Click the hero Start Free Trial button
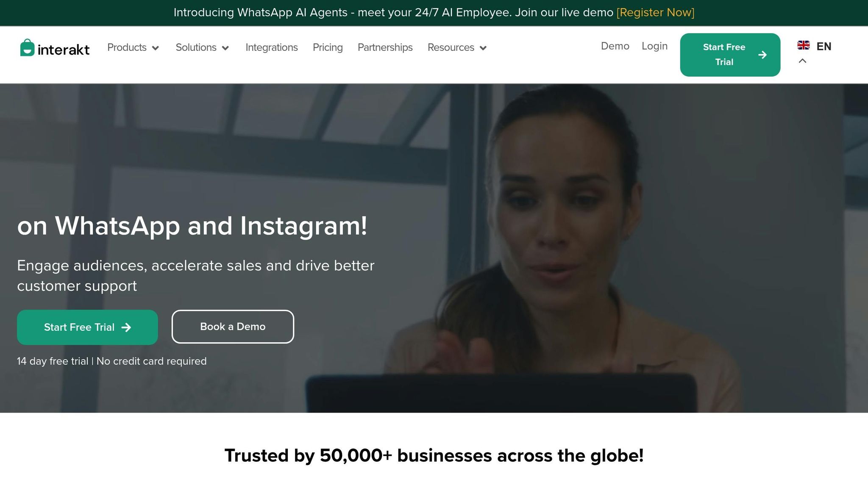This screenshot has height=488, width=868. click(87, 327)
